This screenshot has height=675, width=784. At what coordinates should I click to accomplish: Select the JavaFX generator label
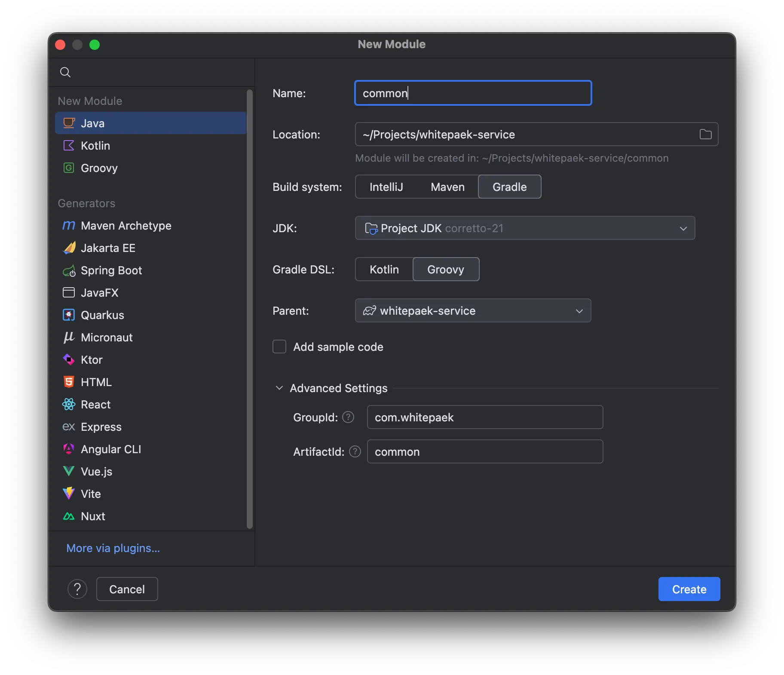coord(99,292)
